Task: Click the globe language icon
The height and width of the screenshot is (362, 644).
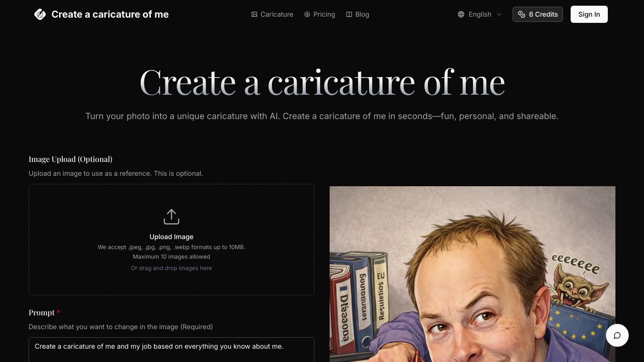Action: (461, 14)
